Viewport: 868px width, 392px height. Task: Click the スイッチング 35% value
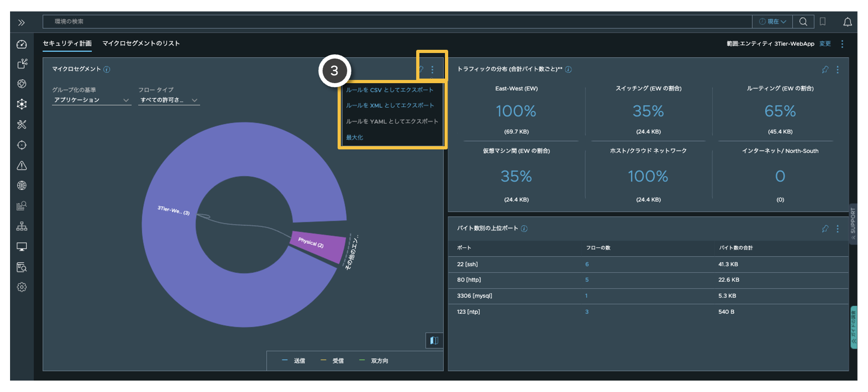point(648,111)
